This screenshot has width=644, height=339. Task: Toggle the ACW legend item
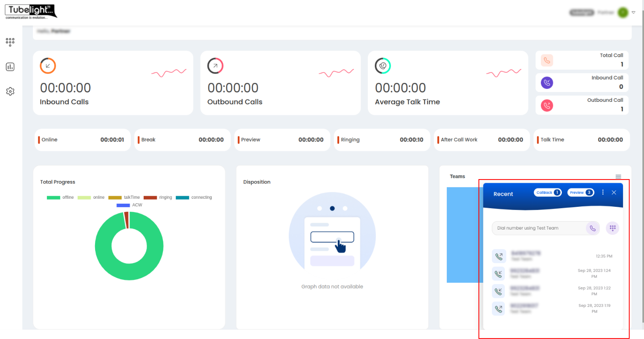[x=129, y=205]
